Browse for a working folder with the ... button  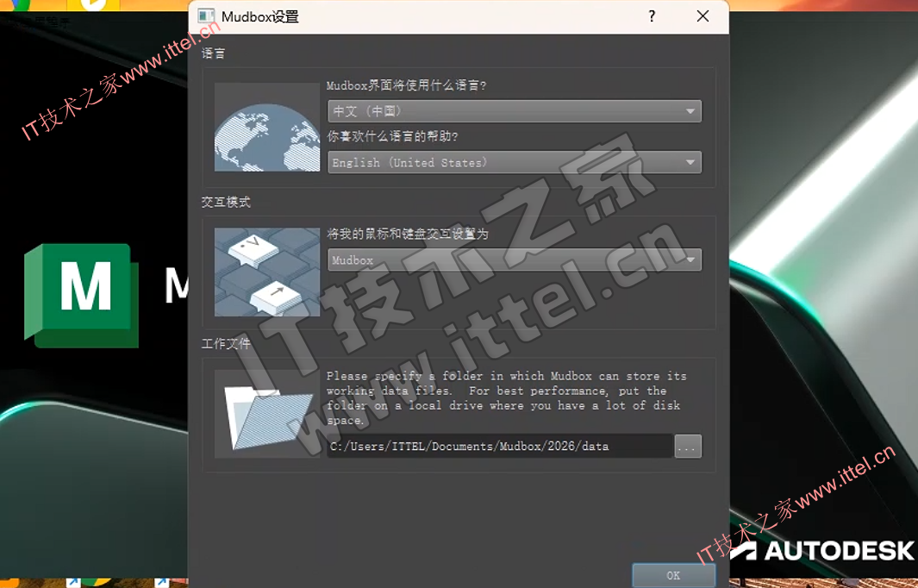click(x=688, y=447)
